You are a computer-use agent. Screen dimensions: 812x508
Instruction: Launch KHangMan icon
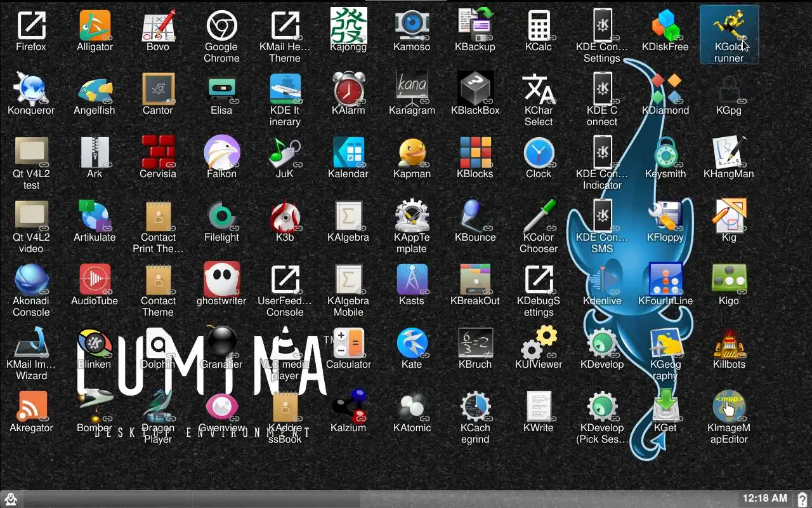729,152
